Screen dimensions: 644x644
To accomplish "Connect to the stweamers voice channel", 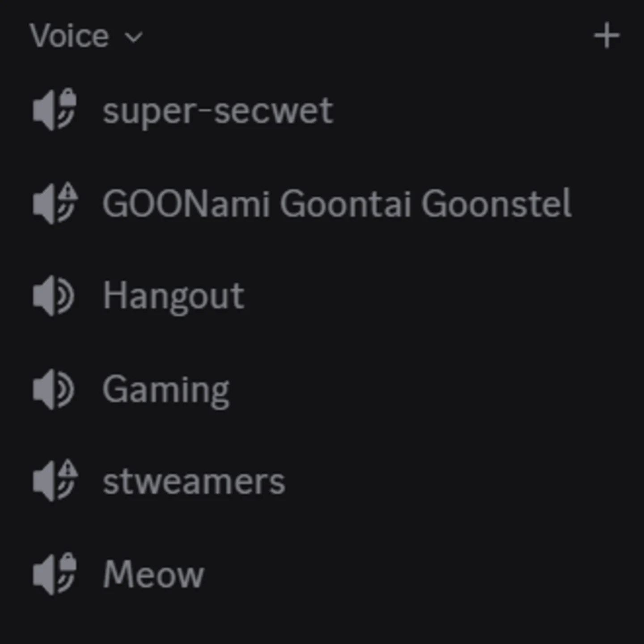I will (x=194, y=482).
